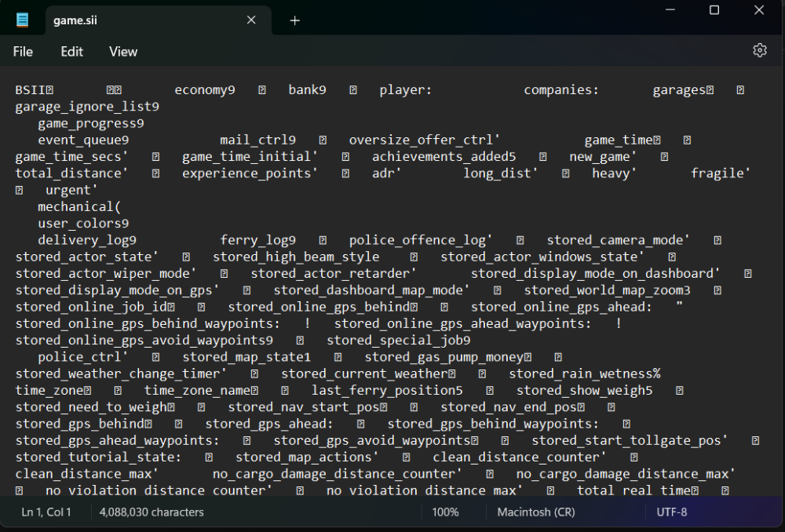This screenshot has width=785, height=532.
Task: Add a new tab with plus button
Action: click(x=294, y=20)
